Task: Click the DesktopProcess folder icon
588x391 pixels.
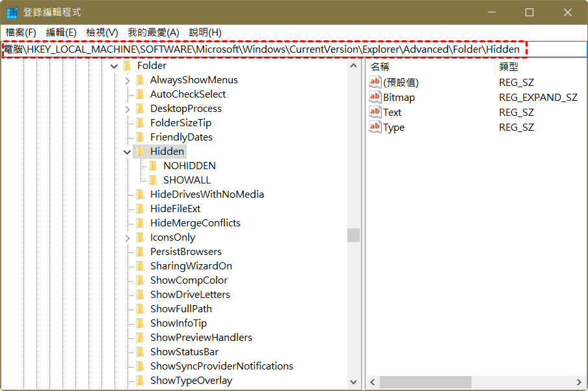Action: (x=140, y=109)
